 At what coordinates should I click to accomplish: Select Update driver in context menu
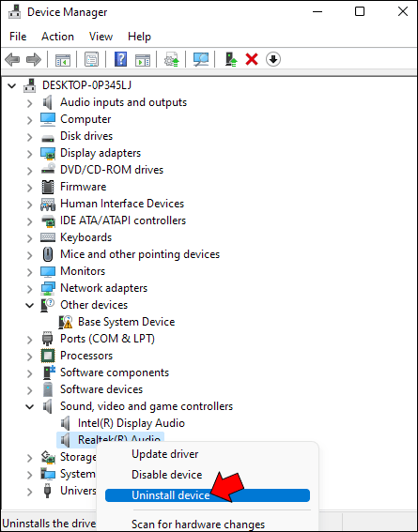pyautogui.click(x=164, y=454)
